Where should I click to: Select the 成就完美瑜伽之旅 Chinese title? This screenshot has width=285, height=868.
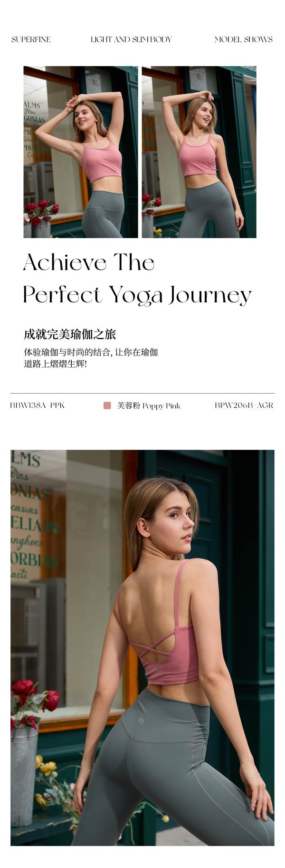70,334
